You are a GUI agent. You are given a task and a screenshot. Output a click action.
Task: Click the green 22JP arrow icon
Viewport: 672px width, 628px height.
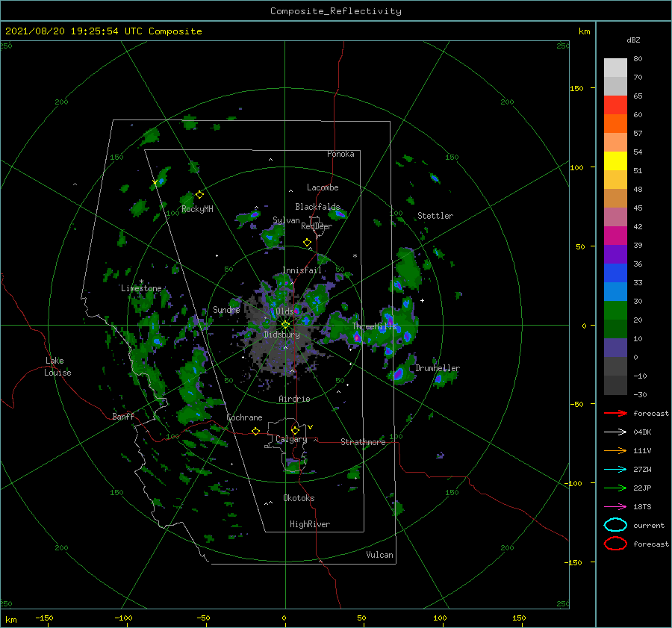(615, 488)
